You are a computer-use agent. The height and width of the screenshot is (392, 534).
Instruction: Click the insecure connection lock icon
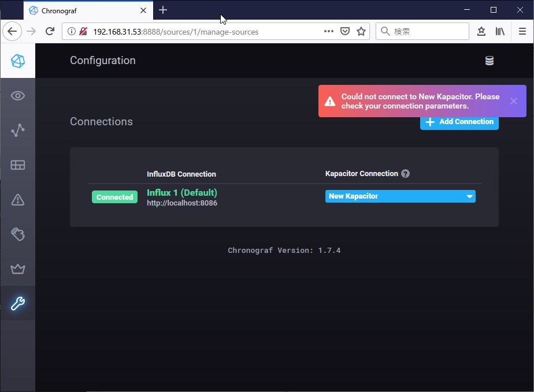pos(83,31)
